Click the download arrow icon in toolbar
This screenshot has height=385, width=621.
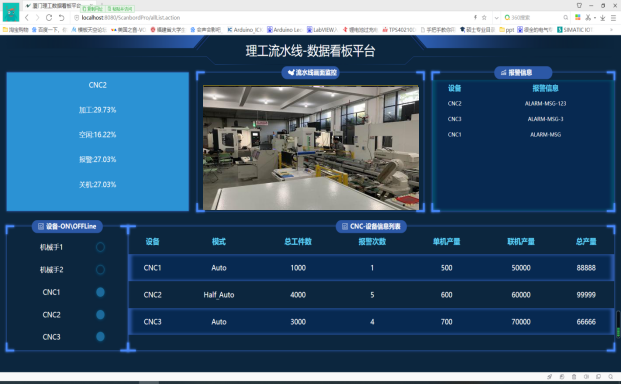point(602,17)
